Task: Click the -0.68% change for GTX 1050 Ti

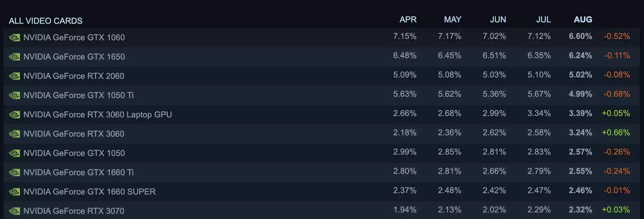Action: (x=616, y=94)
